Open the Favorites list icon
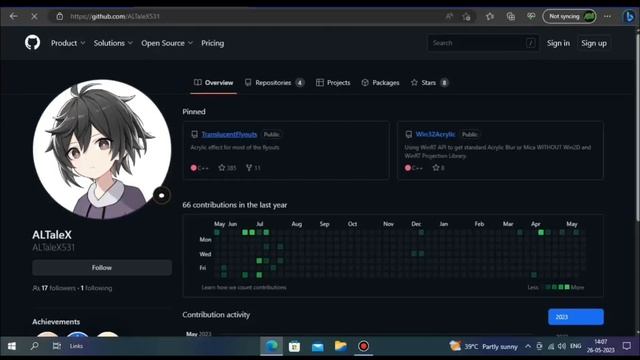 tap(490, 16)
